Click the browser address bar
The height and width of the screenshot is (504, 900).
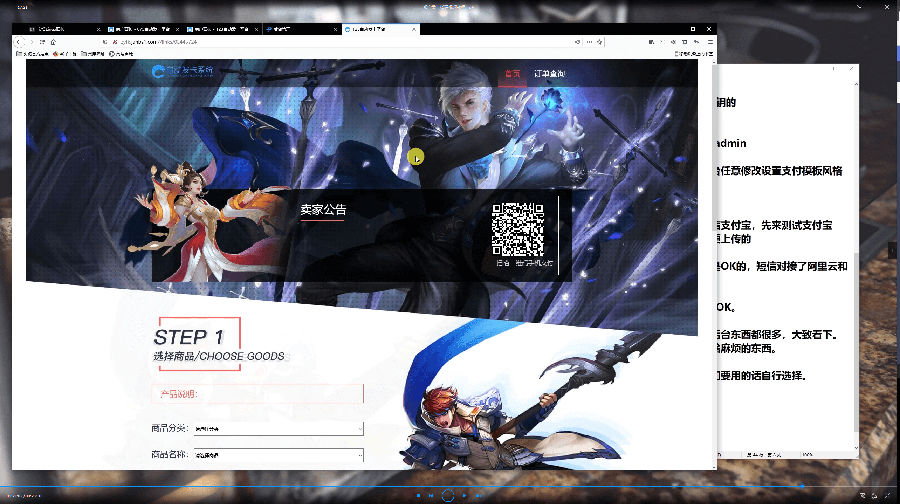300,42
